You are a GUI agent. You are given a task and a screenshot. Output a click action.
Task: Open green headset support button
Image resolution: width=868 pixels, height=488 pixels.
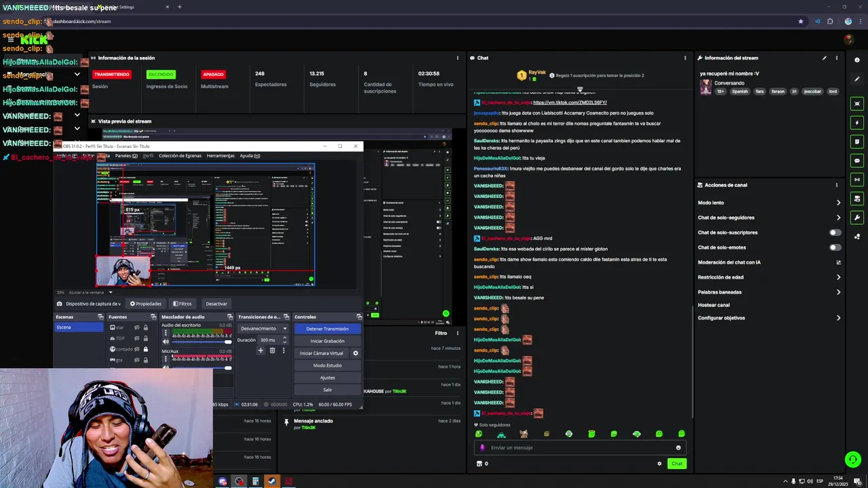853,460
